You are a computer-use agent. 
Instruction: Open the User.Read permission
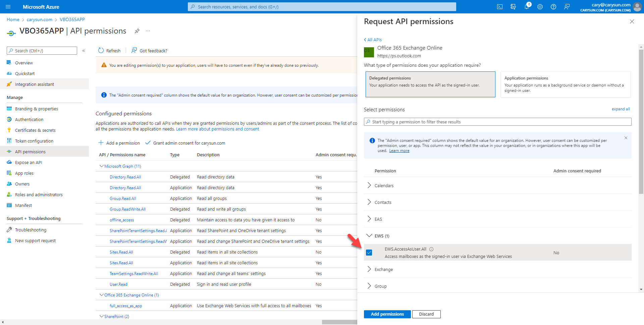(118, 284)
